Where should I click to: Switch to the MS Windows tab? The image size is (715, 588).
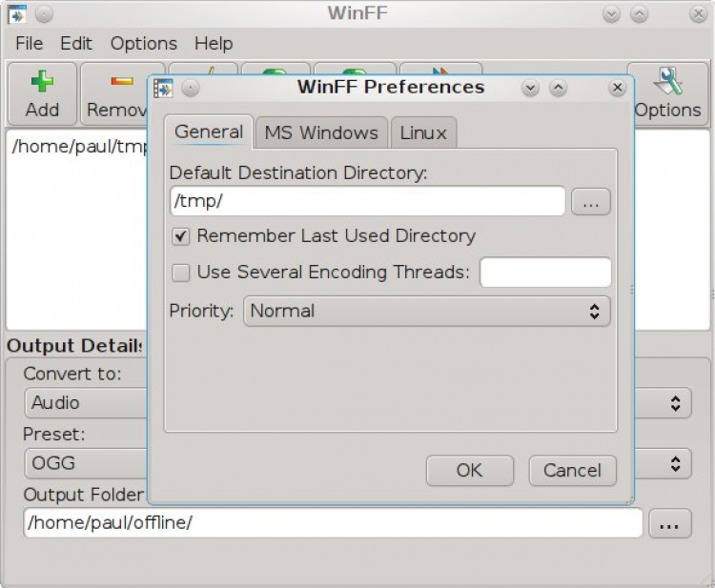point(321,133)
